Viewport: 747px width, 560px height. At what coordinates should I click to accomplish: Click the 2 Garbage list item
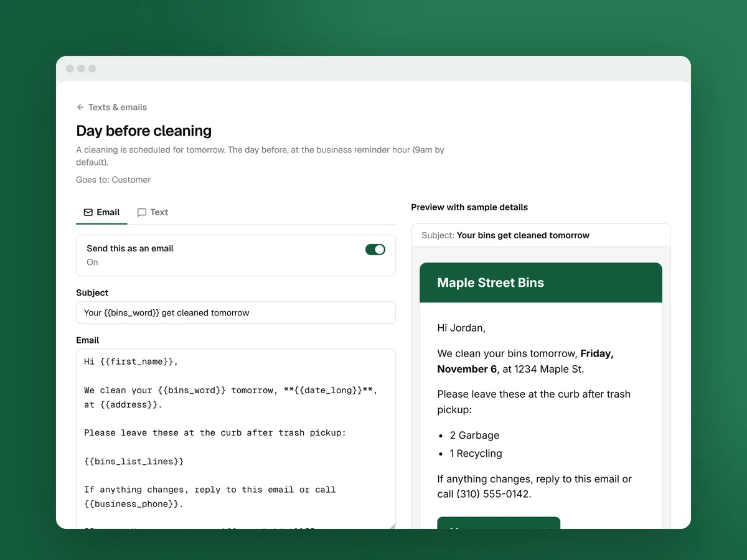(x=474, y=436)
